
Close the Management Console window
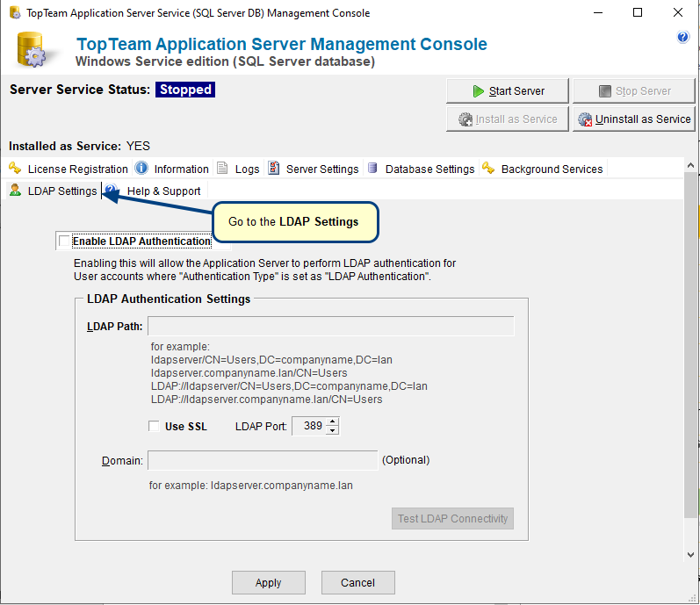[678, 12]
